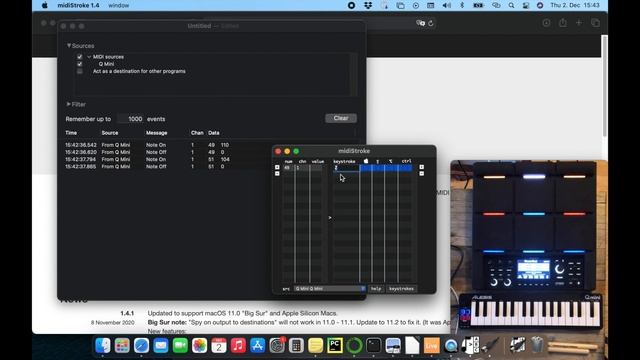
Task: Click num cell 49 in midiStroke table
Action: tap(288, 168)
